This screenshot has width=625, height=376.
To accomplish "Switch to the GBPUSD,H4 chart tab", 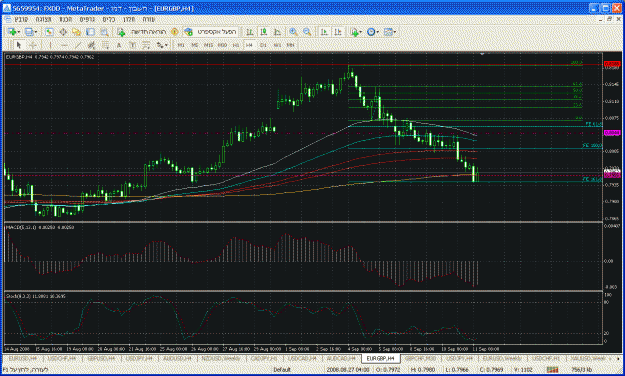I will coord(101,358).
